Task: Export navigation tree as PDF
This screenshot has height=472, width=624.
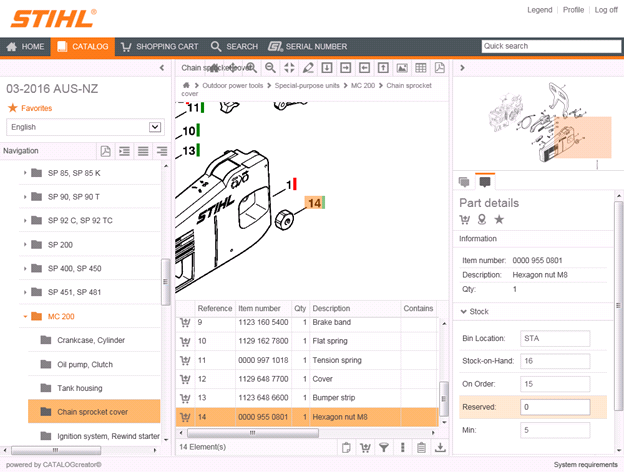Action: (x=105, y=151)
